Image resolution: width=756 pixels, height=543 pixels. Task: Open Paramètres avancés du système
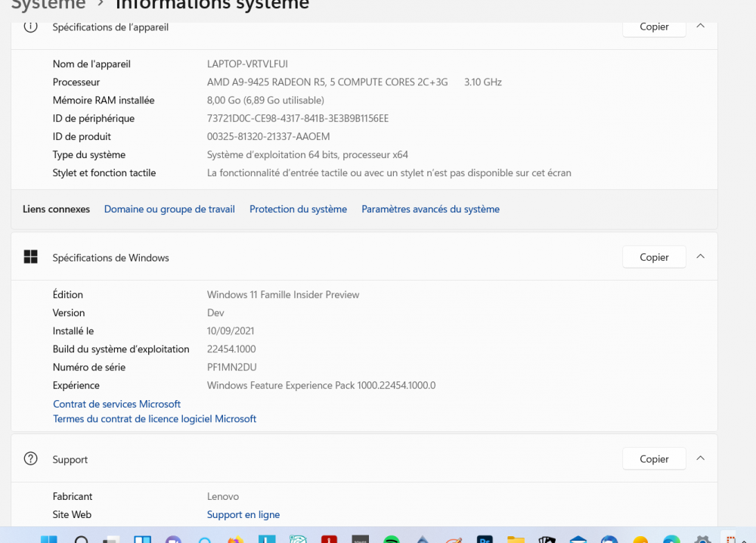430,209
